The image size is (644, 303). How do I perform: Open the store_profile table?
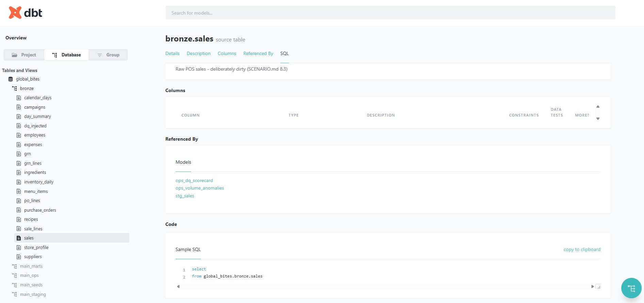(36, 248)
